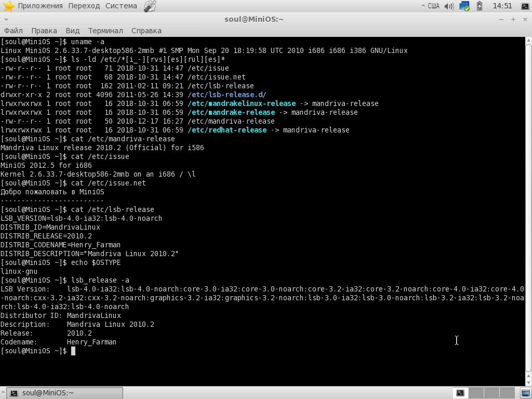Launch the tools launcher beside Система

(150, 6)
